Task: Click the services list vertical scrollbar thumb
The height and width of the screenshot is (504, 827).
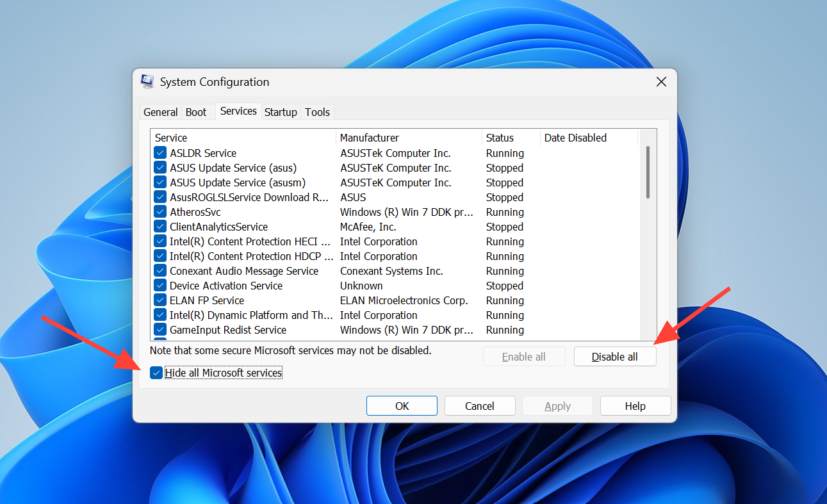Action: [x=648, y=172]
